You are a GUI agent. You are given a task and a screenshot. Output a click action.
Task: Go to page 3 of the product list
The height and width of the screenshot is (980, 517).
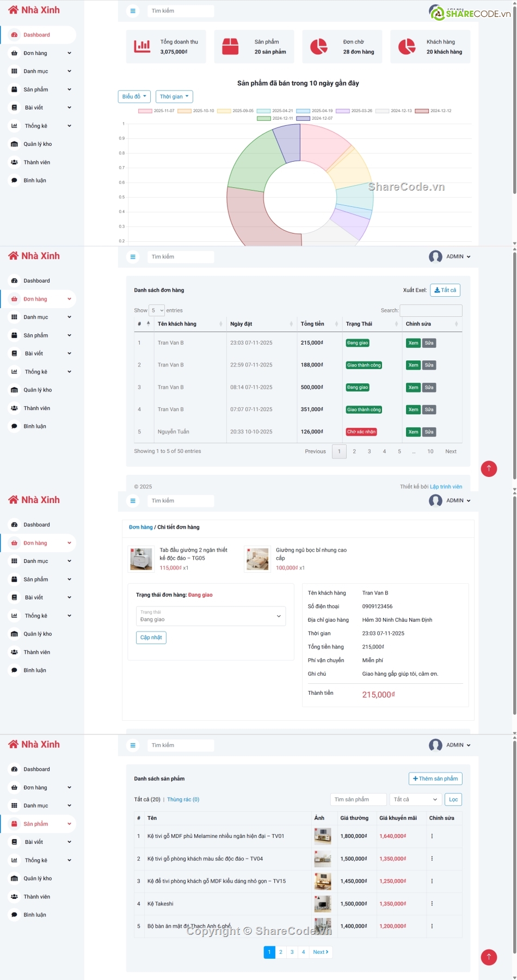tap(292, 952)
